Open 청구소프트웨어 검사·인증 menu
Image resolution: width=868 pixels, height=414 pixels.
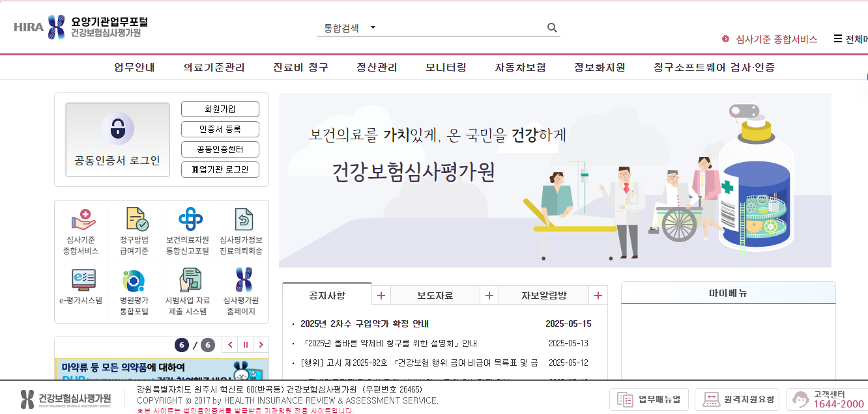coord(714,67)
